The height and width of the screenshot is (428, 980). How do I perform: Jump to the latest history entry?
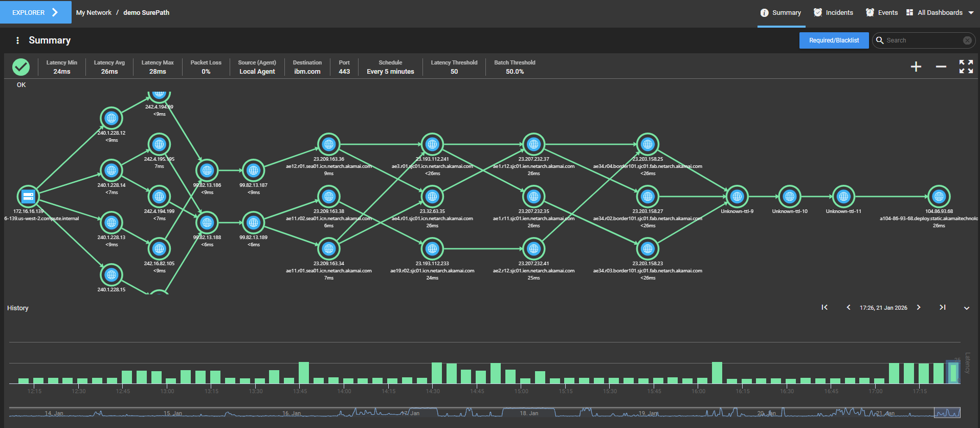coord(942,307)
